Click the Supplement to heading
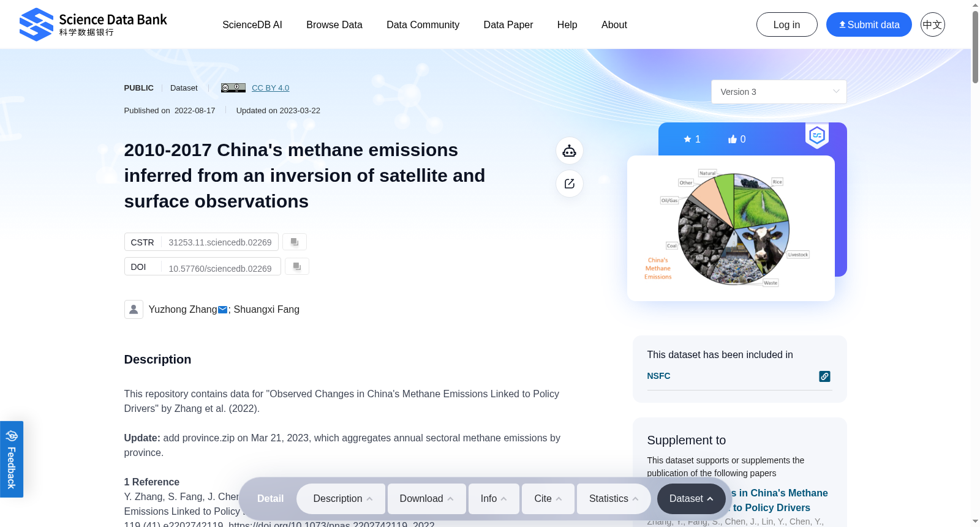The image size is (980, 527). click(686, 440)
